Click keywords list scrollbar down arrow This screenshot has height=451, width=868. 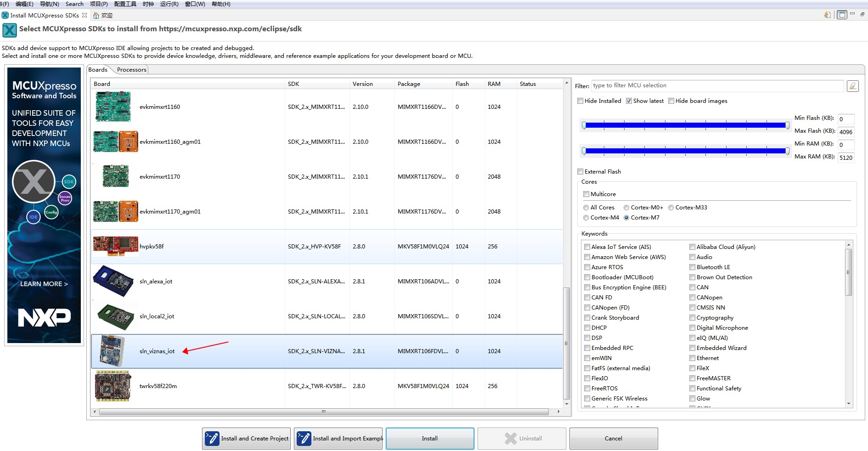(x=849, y=404)
